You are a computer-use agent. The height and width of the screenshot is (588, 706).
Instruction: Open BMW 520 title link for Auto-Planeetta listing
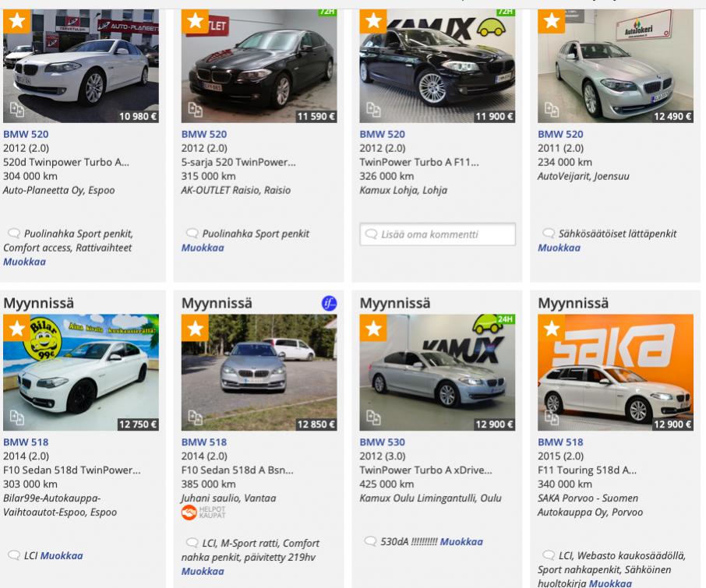[x=26, y=134]
